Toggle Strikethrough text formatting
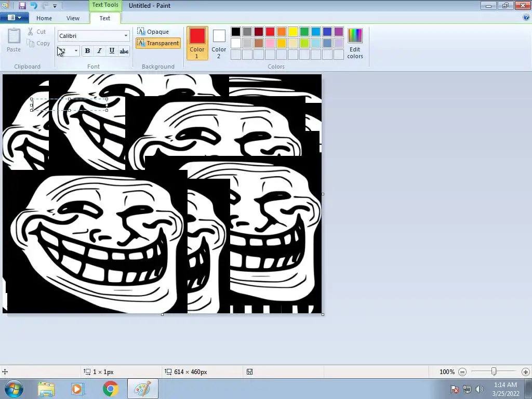The height and width of the screenshot is (399, 532). pos(124,51)
